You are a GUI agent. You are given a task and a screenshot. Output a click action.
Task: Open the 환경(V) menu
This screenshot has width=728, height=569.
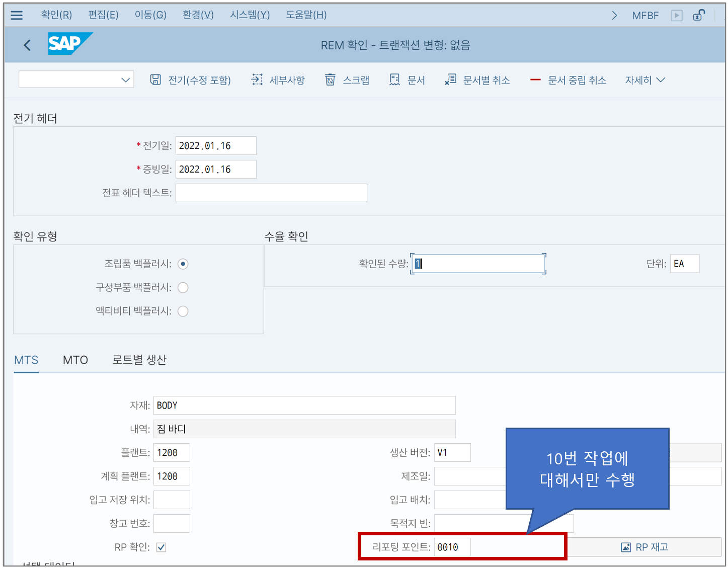click(198, 15)
